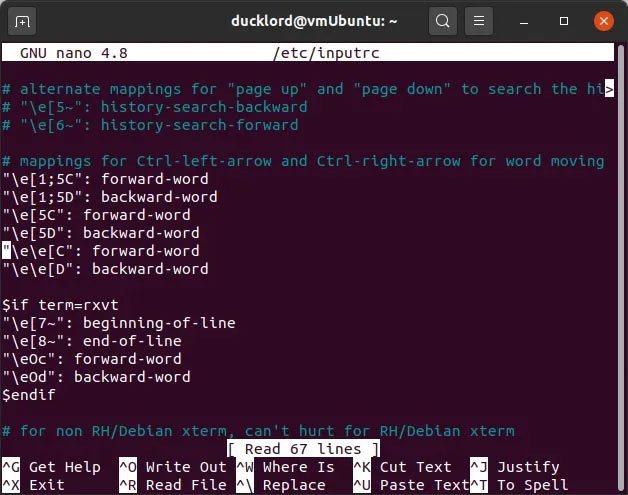Place cursor on 'history-search-backward' line

(x=155, y=107)
